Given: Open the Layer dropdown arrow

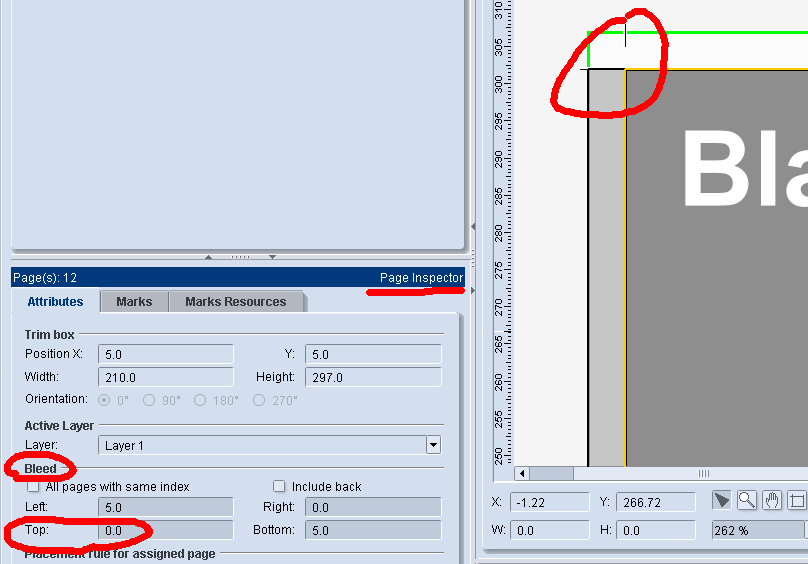Looking at the screenshot, I should tap(433, 445).
